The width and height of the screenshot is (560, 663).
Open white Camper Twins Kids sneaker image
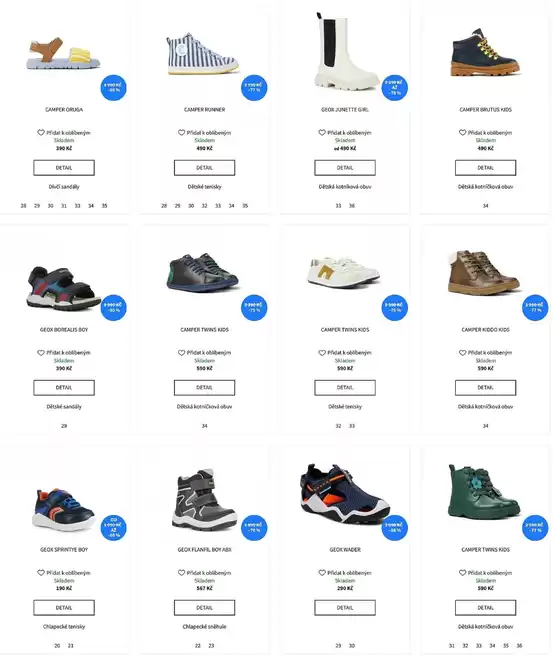click(343, 273)
